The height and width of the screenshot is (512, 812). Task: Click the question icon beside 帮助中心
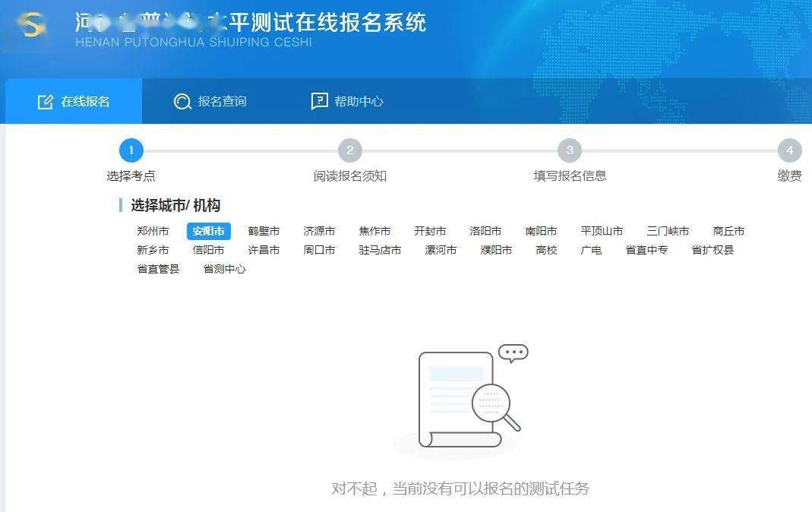tap(320, 101)
